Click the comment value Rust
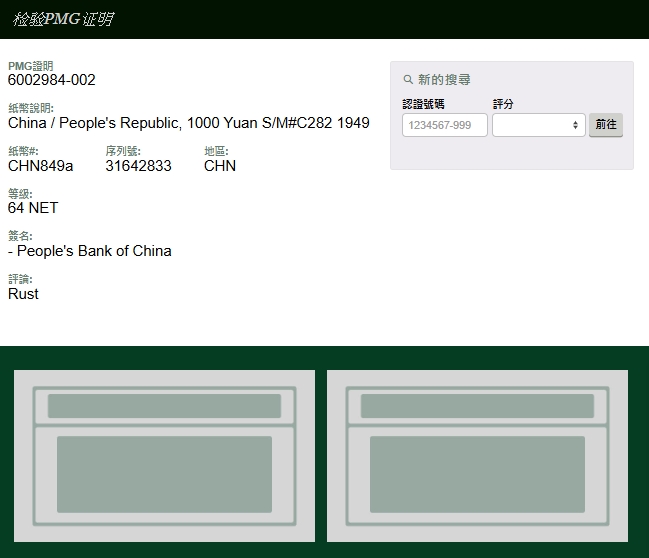The image size is (649, 558). click(x=23, y=294)
